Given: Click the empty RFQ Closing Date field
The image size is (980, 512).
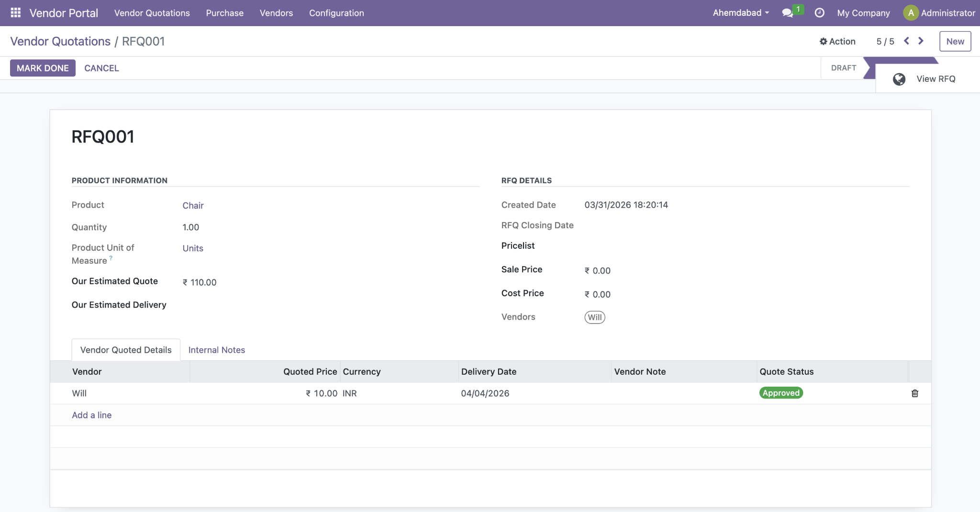Looking at the screenshot, I should click(x=746, y=225).
